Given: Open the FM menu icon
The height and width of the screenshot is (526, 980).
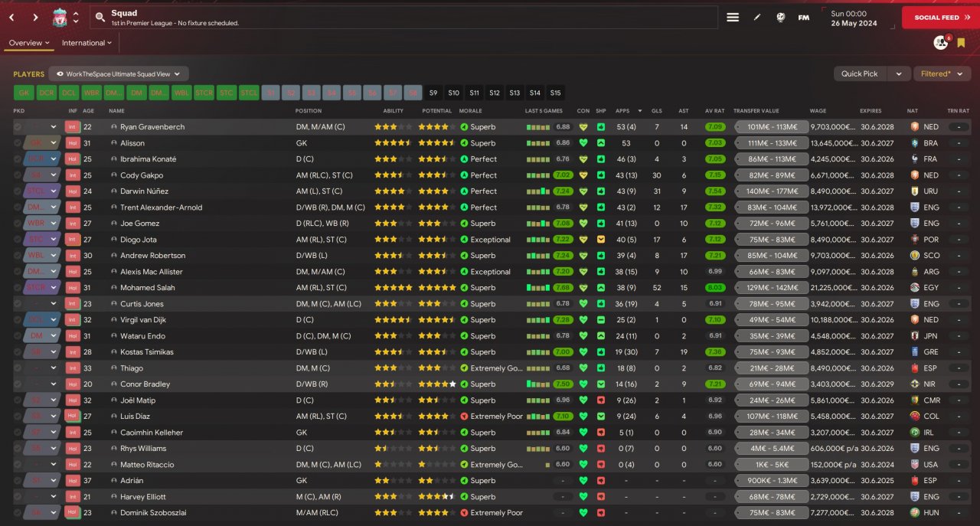Looking at the screenshot, I should [x=804, y=17].
